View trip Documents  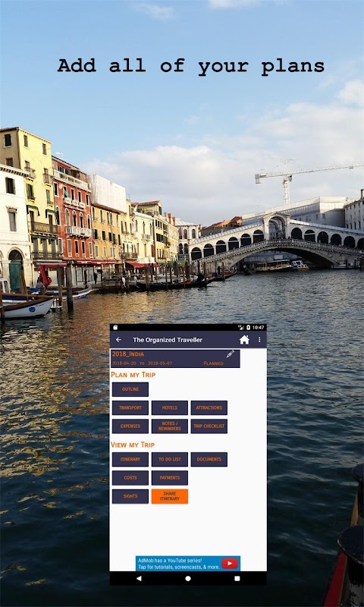209,460
